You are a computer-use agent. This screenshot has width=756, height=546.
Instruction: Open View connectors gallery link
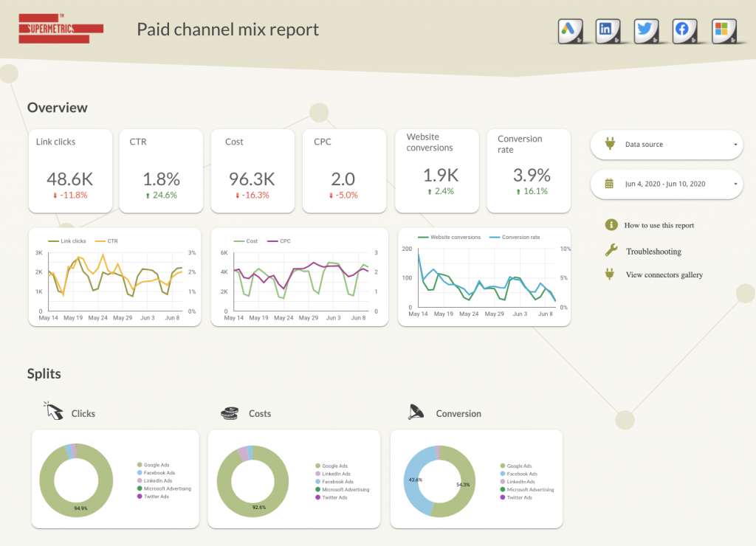click(664, 274)
